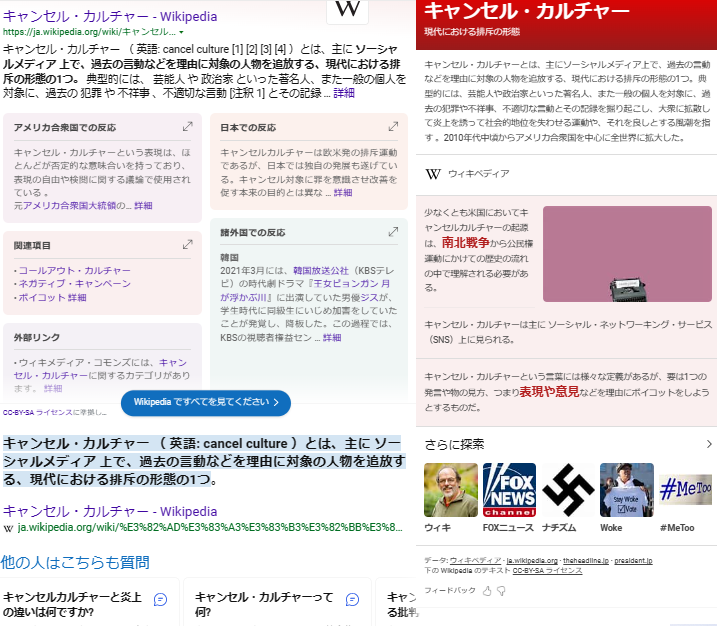Click the red キャンセル・カルチャー panel title
Screen dimensions: 717x626
point(527,11)
